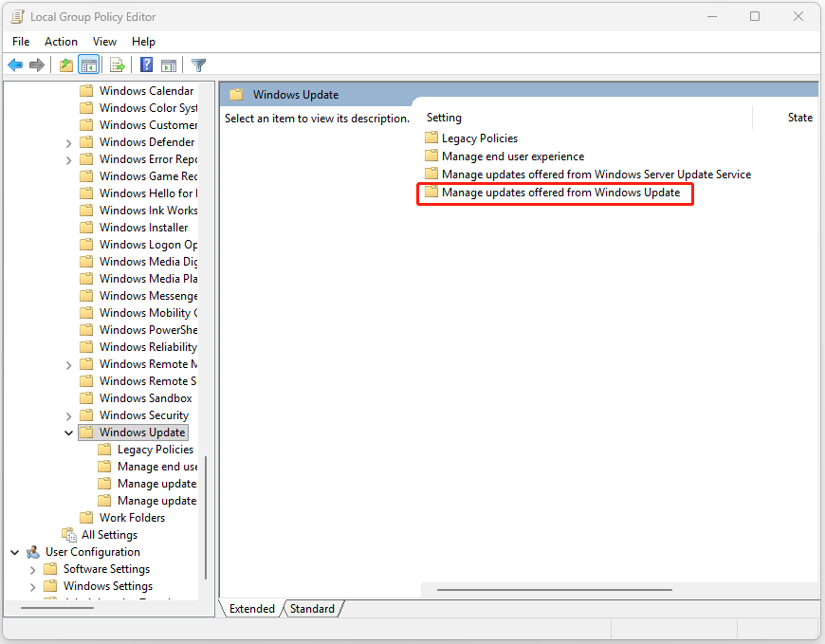Collapse the Windows Update tree node
This screenshot has height=644, width=825.
tap(68, 432)
